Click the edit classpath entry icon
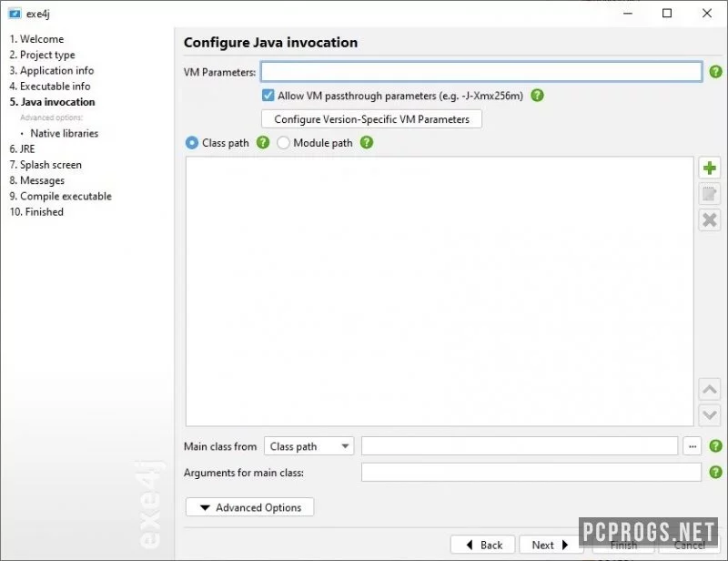 pyautogui.click(x=709, y=194)
